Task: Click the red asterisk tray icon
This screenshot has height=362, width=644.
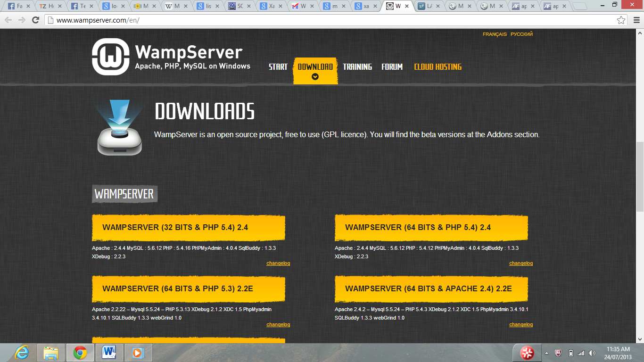Action: click(527, 353)
